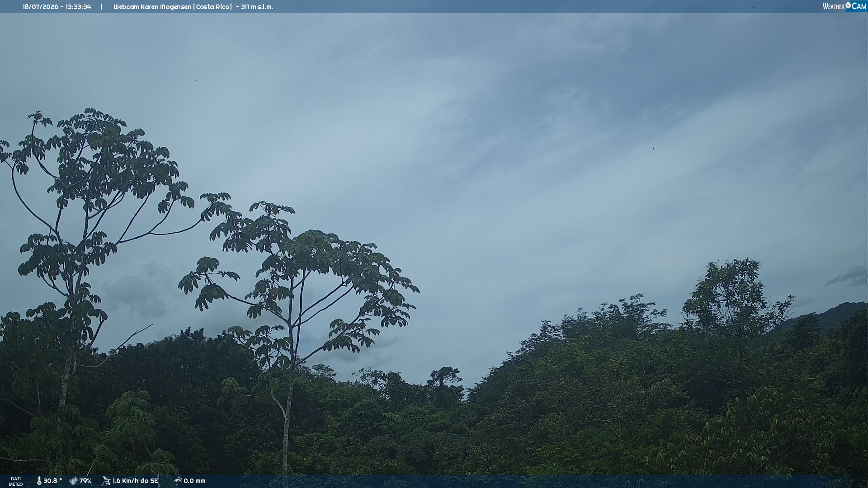Click the WeatherCam logo
Image resolution: width=868 pixels, height=488 pixels.
coord(844,6)
